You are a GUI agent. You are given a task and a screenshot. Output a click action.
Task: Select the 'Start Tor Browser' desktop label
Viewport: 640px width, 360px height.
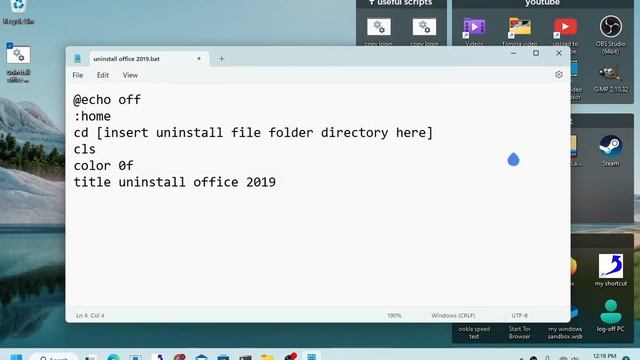[520, 333]
